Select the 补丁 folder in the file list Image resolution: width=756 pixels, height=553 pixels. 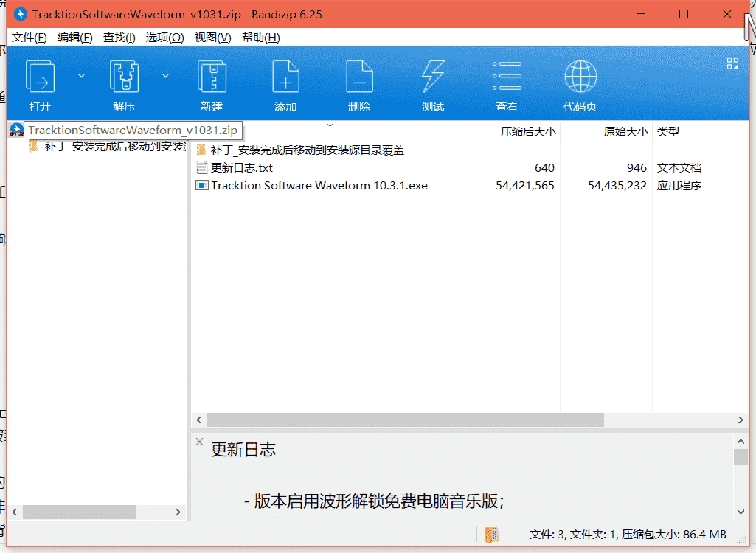(x=307, y=150)
